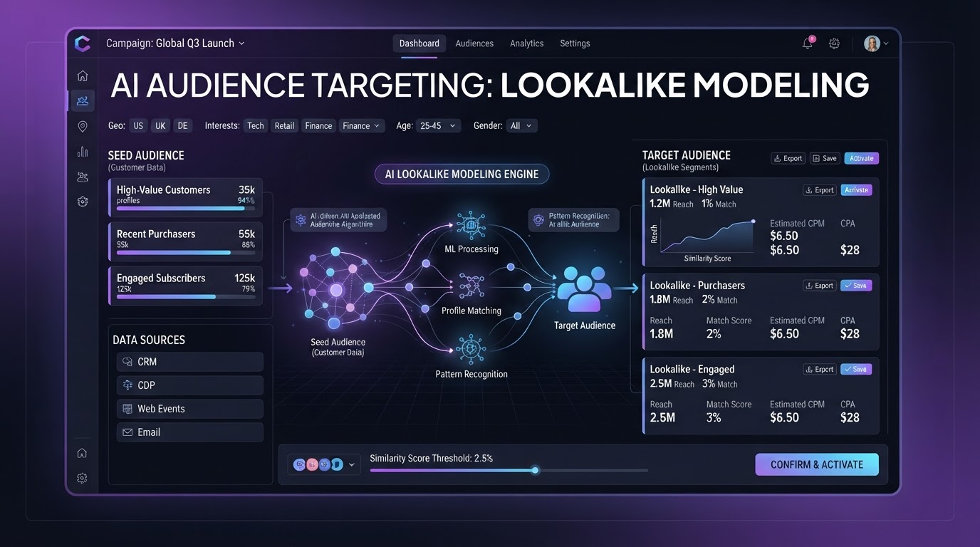
Task: Expand the platform icons dropdown beside the threshold slider
Action: [x=323, y=464]
